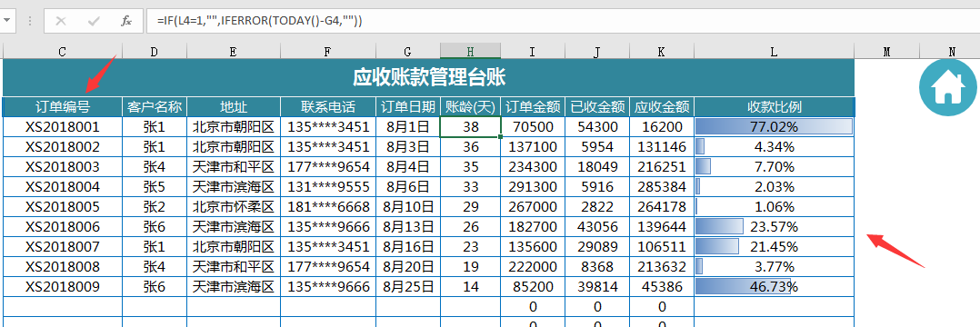Click the confirm checkmark in formula bar

click(x=94, y=21)
